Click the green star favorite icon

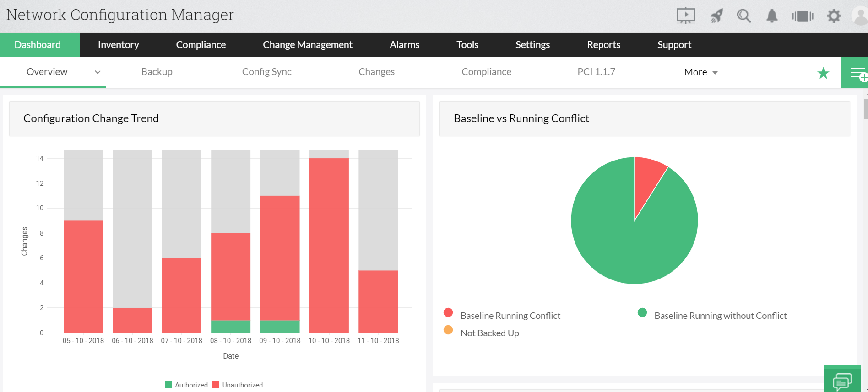click(x=823, y=73)
